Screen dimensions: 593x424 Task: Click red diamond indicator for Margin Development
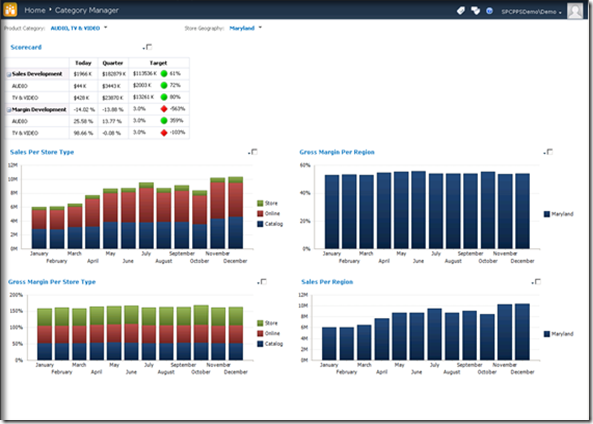[x=164, y=109]
